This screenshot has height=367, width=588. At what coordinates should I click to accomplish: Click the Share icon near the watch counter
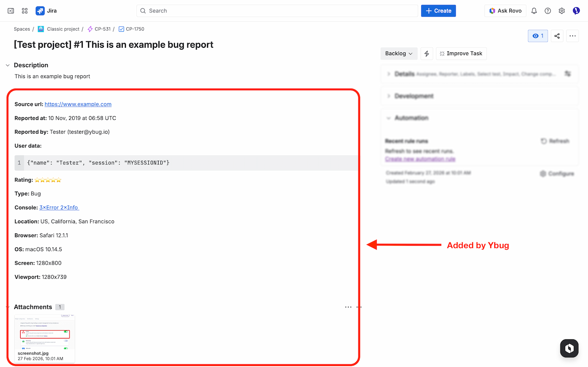(x=557, y=35)
